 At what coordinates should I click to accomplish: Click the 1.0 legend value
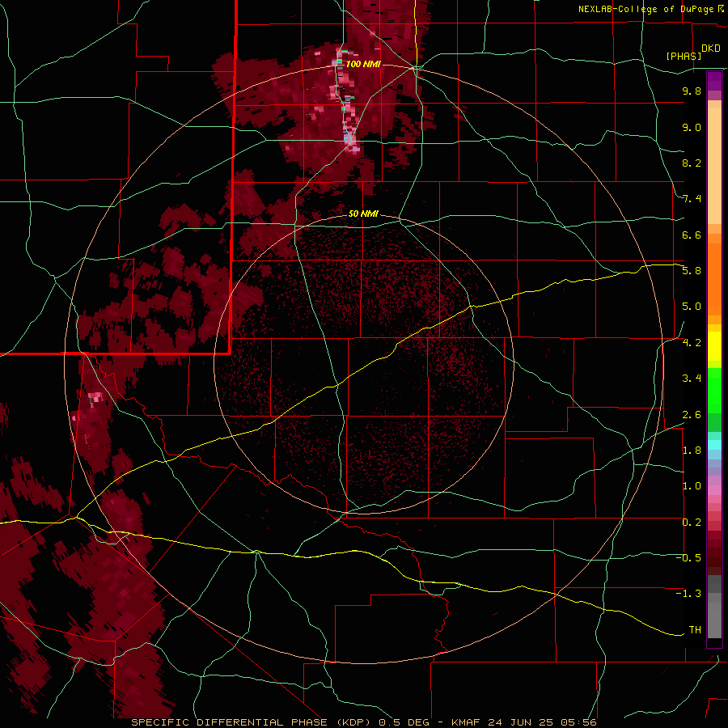click(692, 486)
